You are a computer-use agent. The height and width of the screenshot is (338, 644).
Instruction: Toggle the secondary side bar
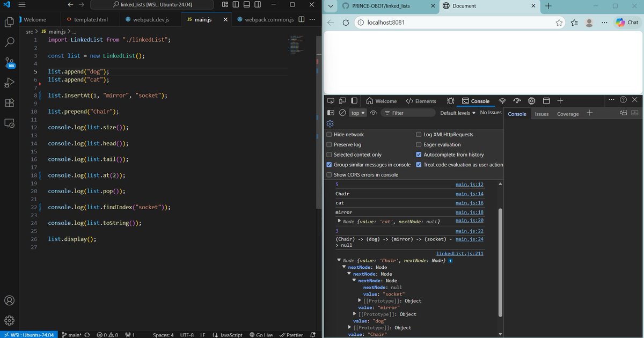(x=257, y=4)
